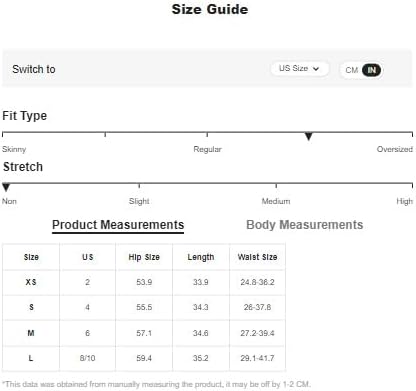This screenshot has width=416, height=391.
Task: Click the 'Skinny' fit label
Action: 14,149
